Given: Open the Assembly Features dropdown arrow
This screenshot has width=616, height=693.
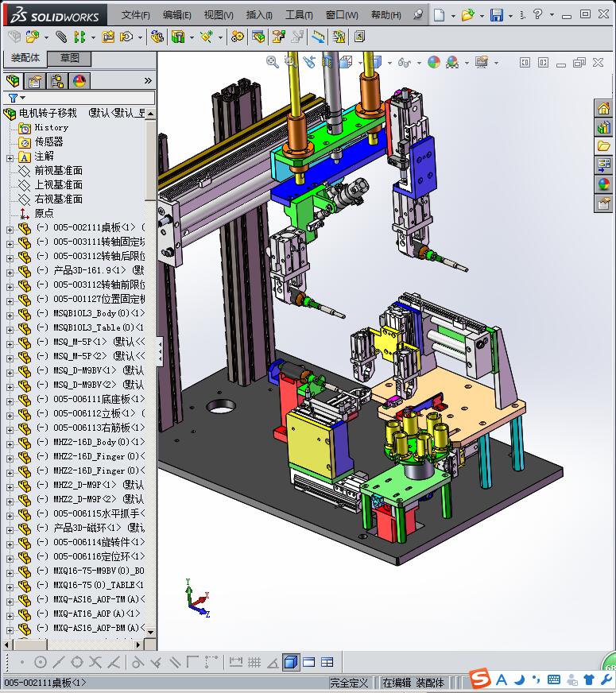Looking at the screenshot, I should pyautogui.click(x=192, y=37).
